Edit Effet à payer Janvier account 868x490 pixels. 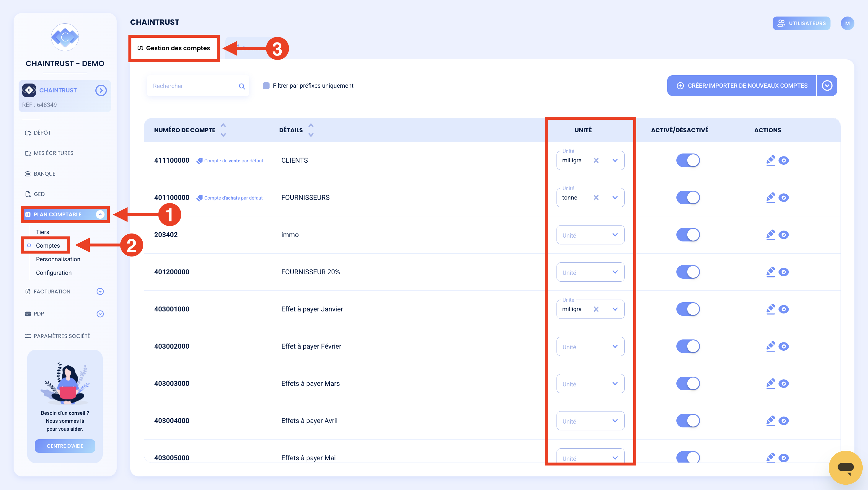770,309
